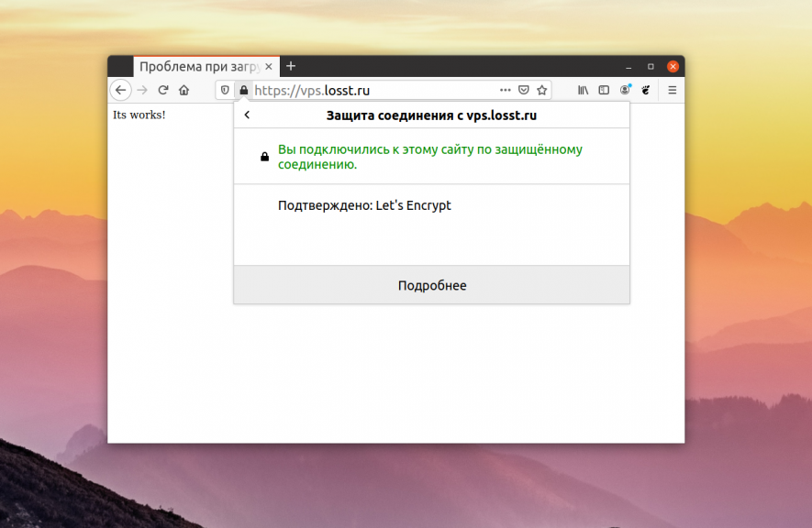The height and width of the screenshot is (528, 812).
Task: Click the padlock icon in address bar
Action: click(x=243, y=90)
